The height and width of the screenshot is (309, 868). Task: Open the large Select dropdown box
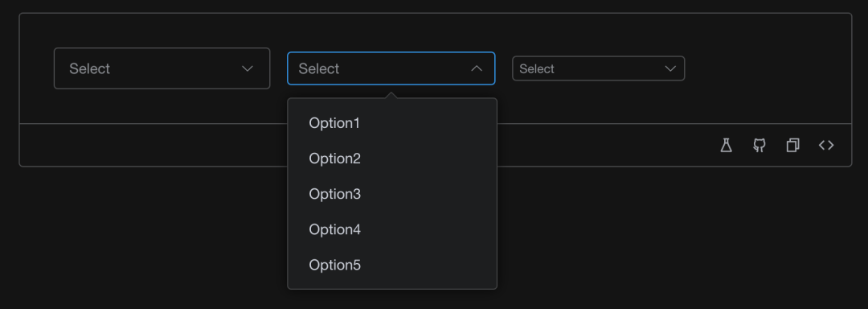(x=162, y=68)
